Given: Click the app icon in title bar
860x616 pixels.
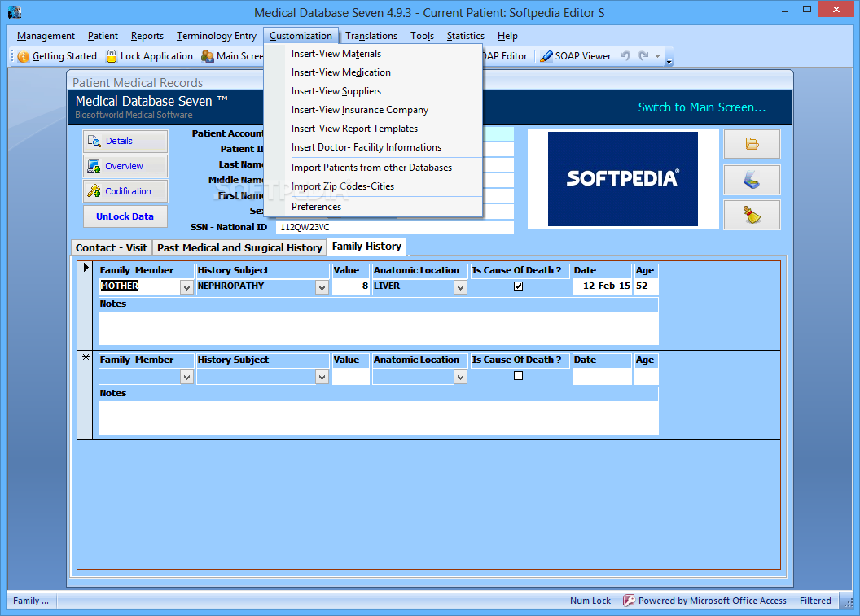Looking at the screenshot, I should [15, 12].
